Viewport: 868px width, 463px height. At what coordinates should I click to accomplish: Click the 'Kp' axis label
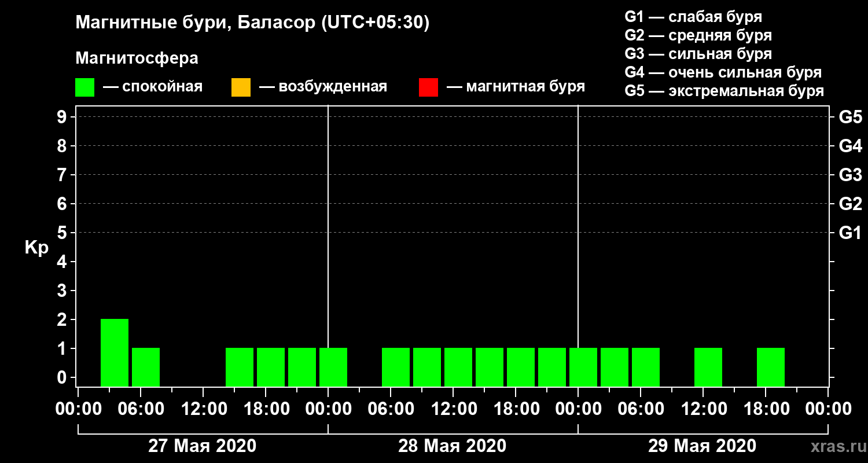[x=36, y=248]
